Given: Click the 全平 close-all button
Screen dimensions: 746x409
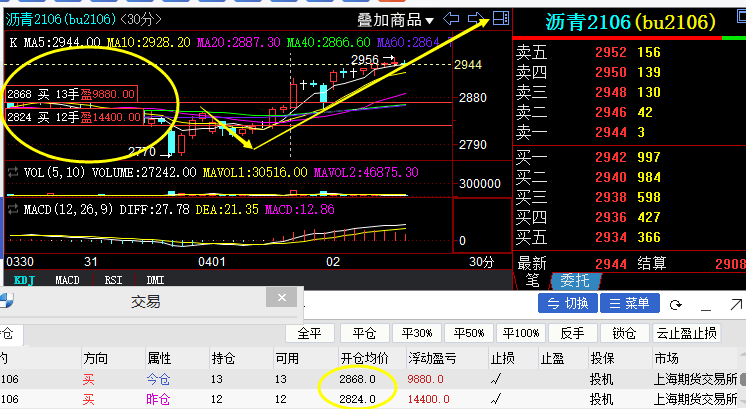Looking at the screenshot, I should tap(310, 333).
